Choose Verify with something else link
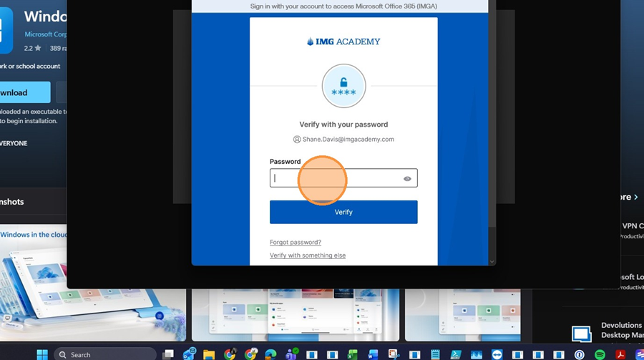Screen dimensions: 644x360 pos(307,256)
